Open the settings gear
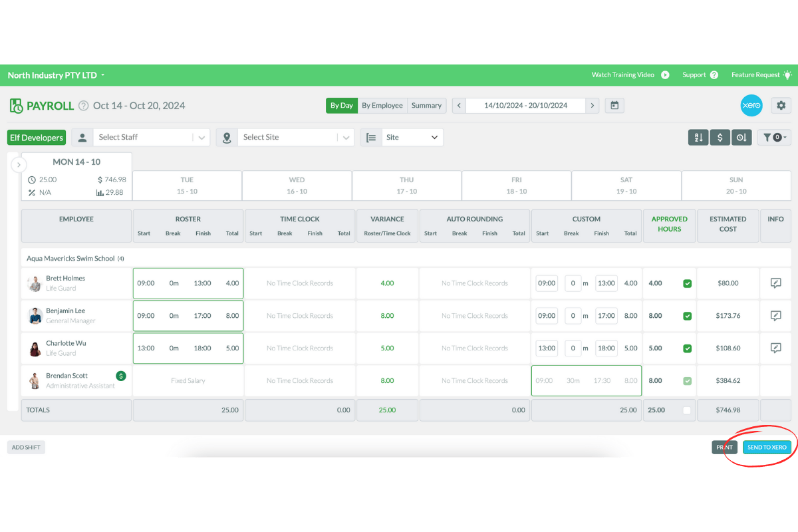Screen dimensions: 798x532 tap(781, 105)
